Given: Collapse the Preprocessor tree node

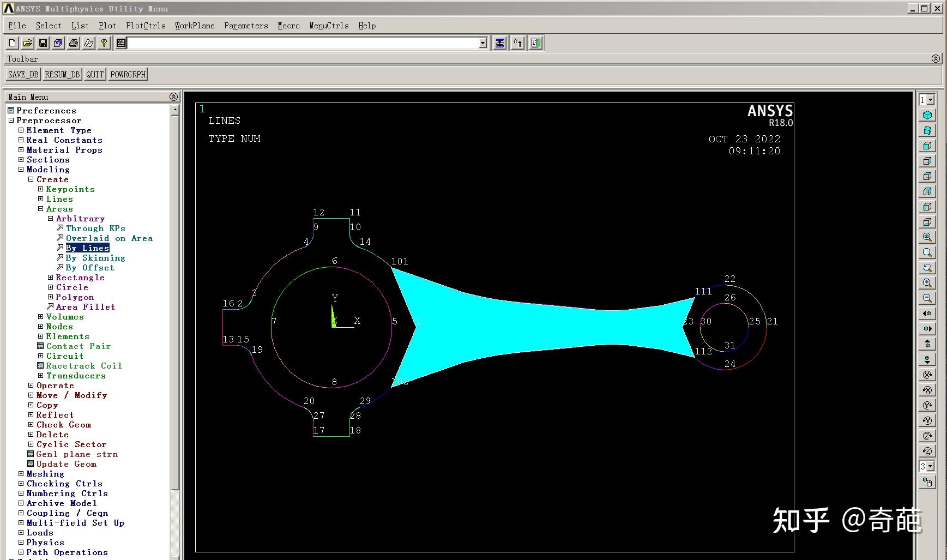Looking at the screenshot, I should (11, 121).
